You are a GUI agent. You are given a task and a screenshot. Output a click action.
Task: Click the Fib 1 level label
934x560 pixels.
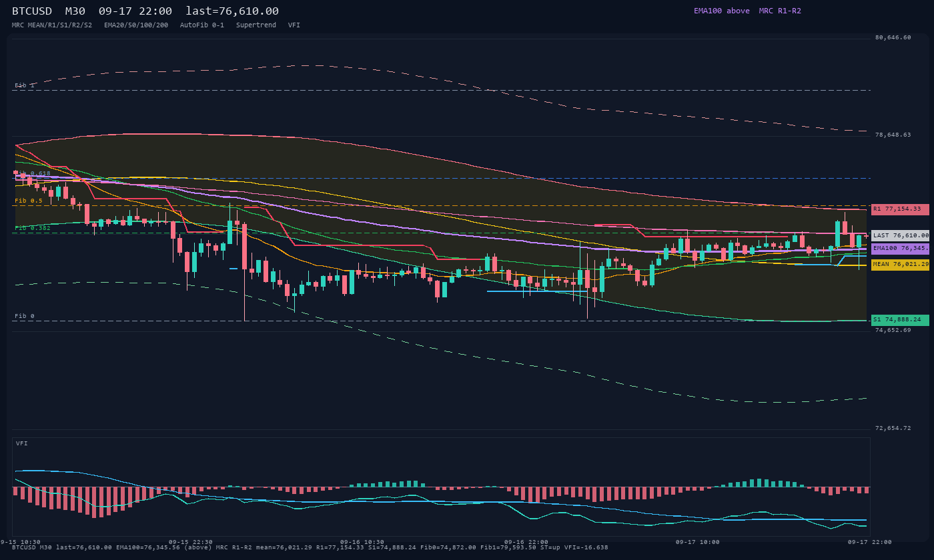pos(25,85)
